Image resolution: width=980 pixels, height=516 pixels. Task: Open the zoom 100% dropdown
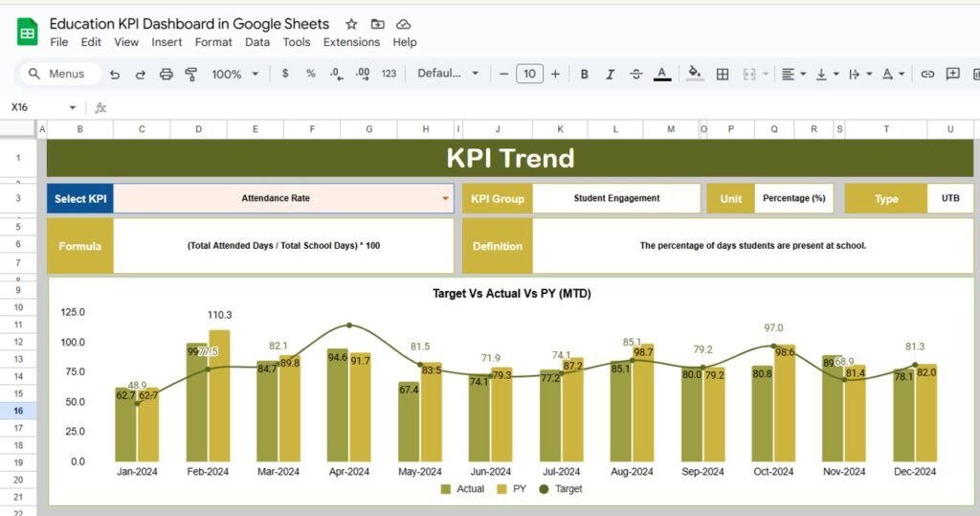(x=235, y=74)
